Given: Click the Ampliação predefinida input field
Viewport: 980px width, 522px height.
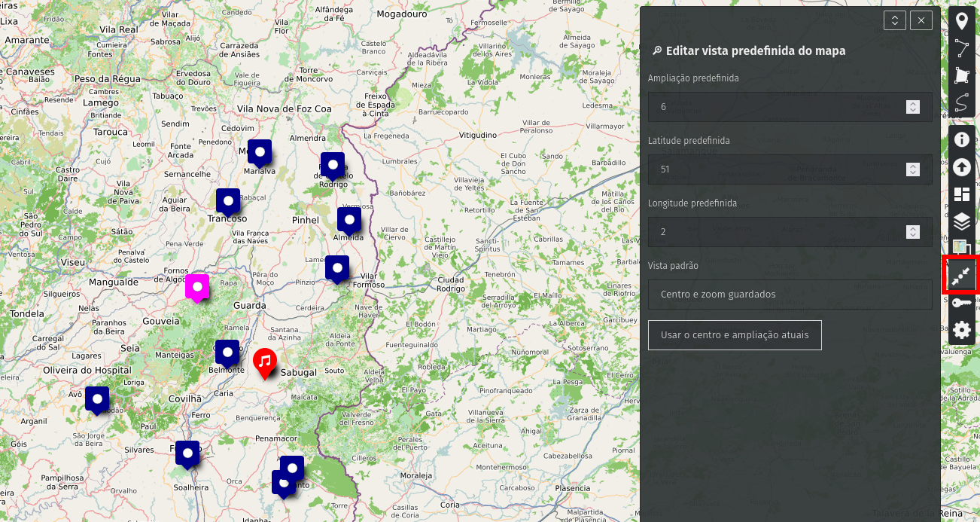Looking at the screenshot, I should (790, 107).
